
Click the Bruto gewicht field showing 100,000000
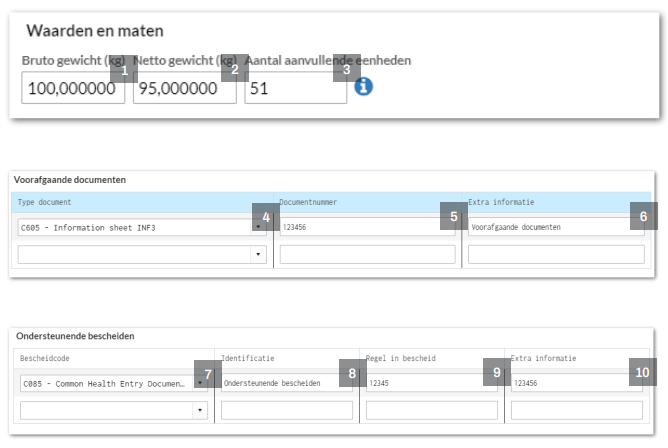(73, 88)
